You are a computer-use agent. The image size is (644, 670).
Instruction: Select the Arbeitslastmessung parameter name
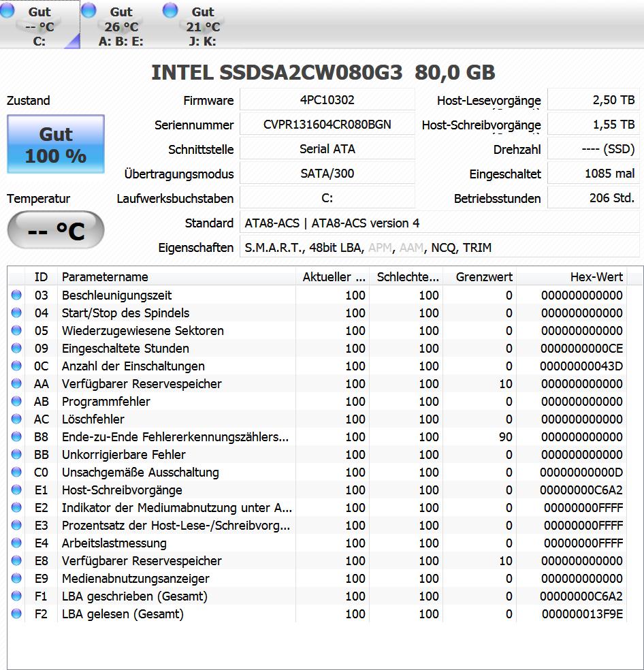tap(114, 543)
